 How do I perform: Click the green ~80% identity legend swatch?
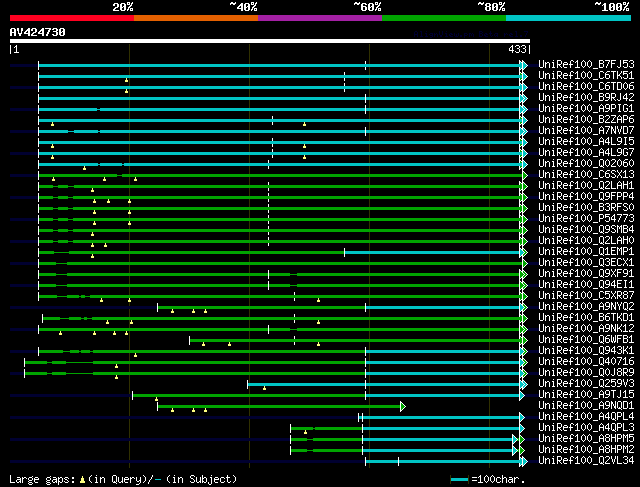[444, 18]
